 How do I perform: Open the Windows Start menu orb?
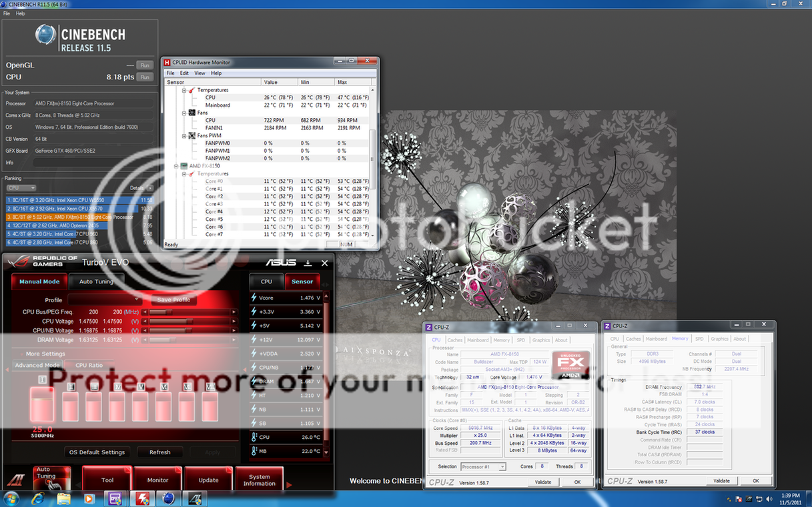point(11,498)
